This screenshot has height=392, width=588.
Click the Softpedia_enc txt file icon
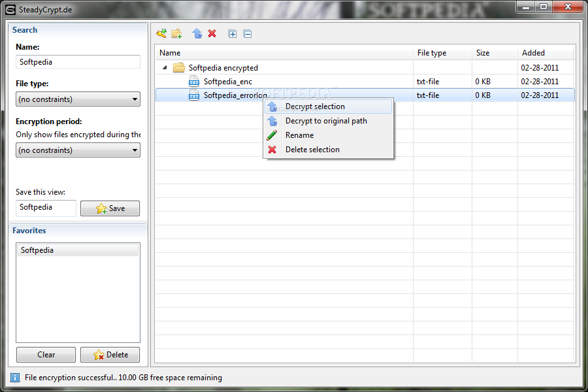tap(194, 82)
